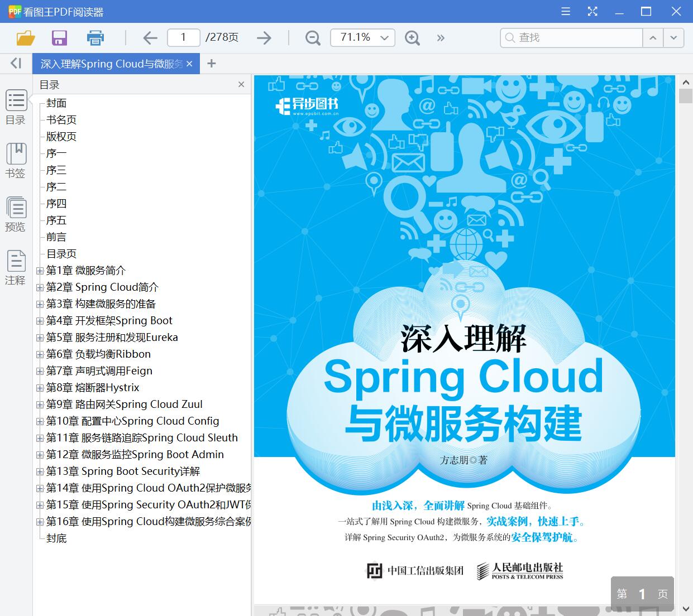Expand 第4章 开发框架Spring Boot node

pyautogui.click(x=40, y=321)
